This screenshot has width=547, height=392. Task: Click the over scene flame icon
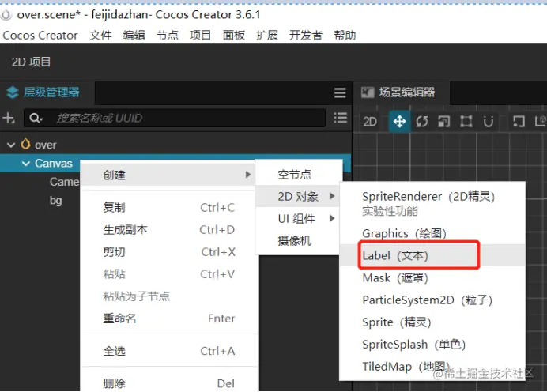click(x=25, y=143)
